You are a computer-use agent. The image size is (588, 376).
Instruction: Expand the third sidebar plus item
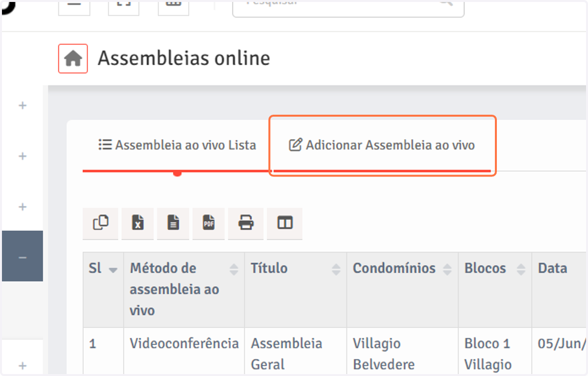[x=23, y=207]
